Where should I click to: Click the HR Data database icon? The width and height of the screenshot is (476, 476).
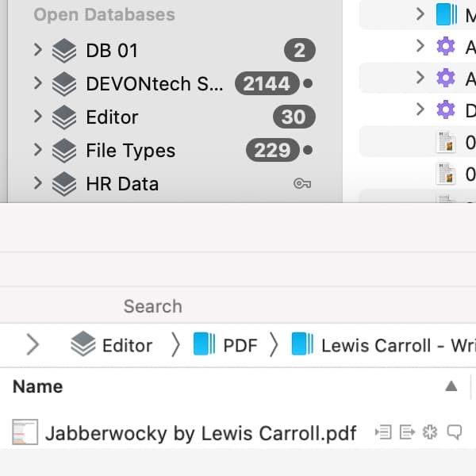click(x=64, y=184)
